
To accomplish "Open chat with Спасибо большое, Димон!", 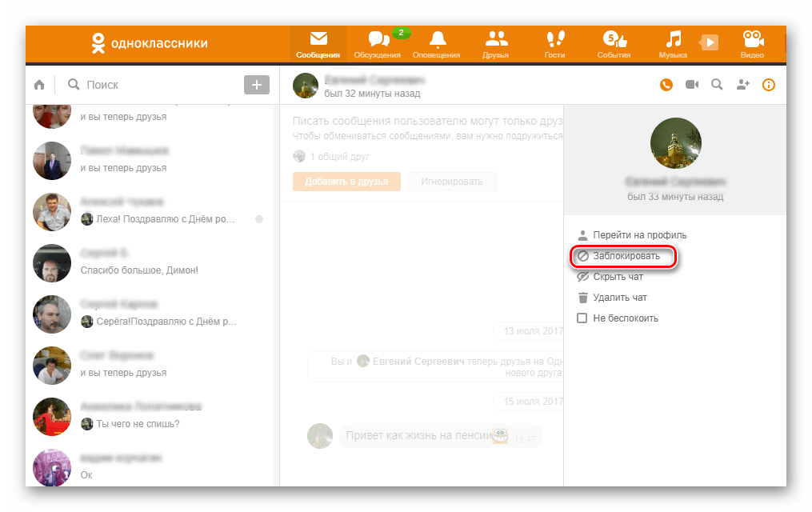I will click(x=149, y=263).
